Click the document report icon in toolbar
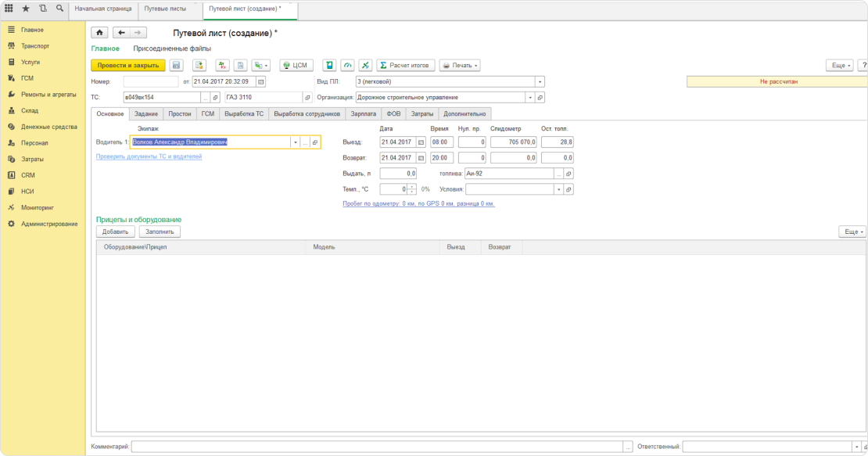Screen dimensions: 868x456 pyautogui.click(x=240, y=65)
